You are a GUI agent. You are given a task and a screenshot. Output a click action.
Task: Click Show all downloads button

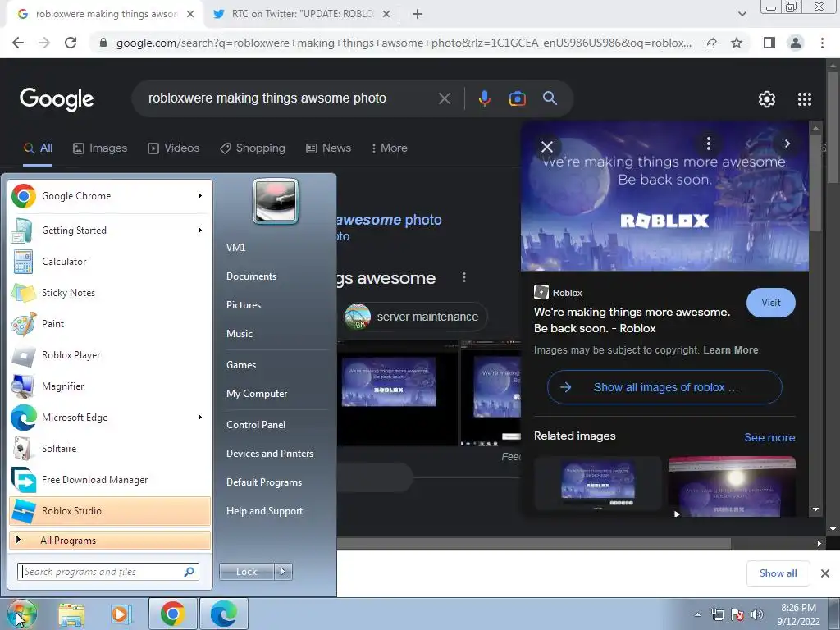coord(778,573)
